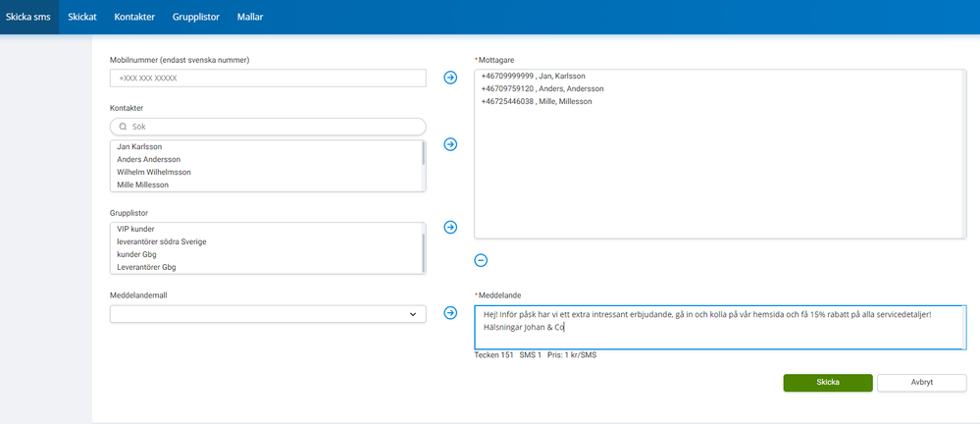Click inside the Meddelande text area
The height and width of the screenshot is (424, 980).
[x=721, y=327]
